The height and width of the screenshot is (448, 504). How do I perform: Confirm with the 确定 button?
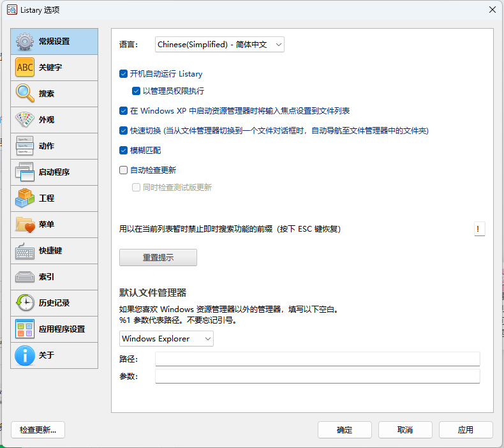pos(345,430)
